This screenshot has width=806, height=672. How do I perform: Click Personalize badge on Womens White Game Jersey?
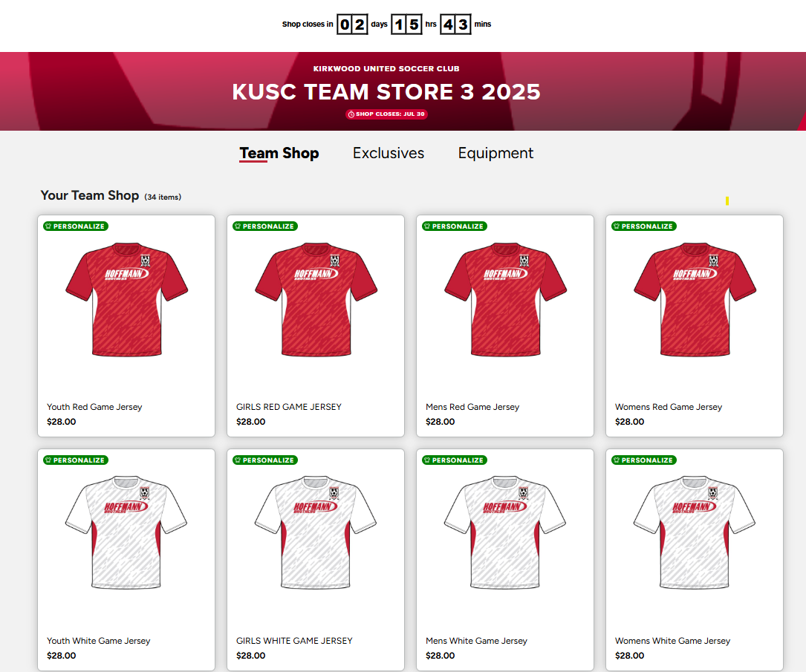pyautogui.click(x=644, y=460)
